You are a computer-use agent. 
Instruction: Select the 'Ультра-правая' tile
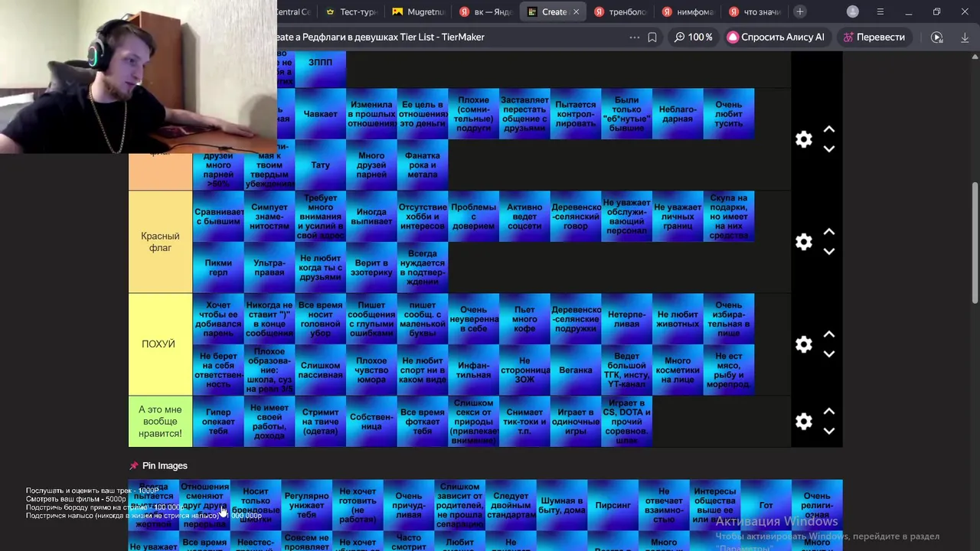pyautogui.click(x=269, y=268)
